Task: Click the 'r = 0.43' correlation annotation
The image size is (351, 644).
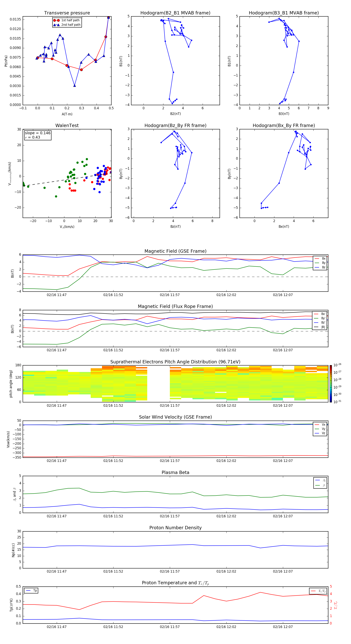Action: [x=33, y=137]
